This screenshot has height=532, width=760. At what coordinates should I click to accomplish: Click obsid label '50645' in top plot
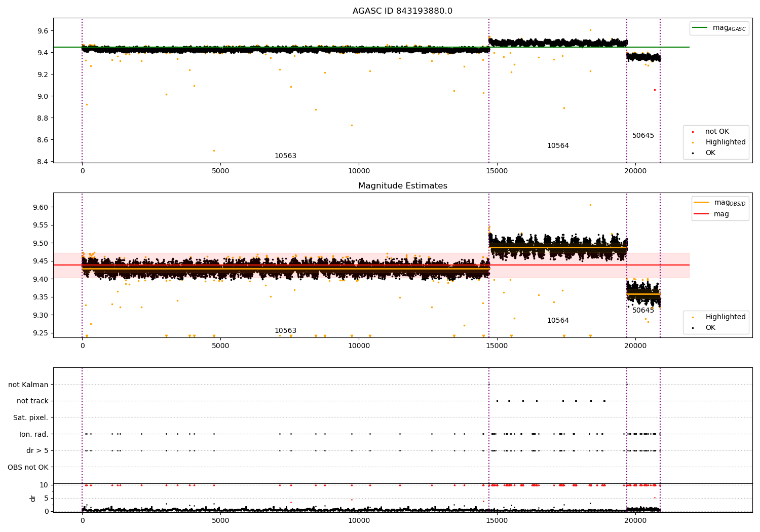pos(643,136)
